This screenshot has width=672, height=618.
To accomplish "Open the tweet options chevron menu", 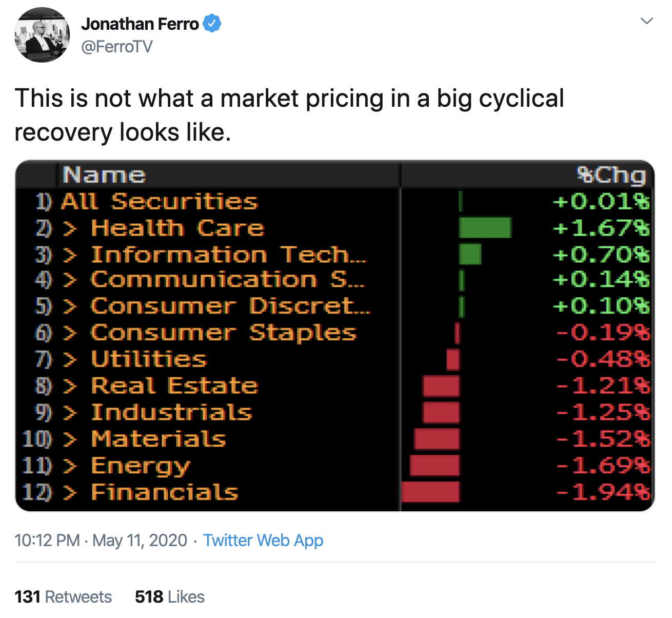I will (647, 21).
